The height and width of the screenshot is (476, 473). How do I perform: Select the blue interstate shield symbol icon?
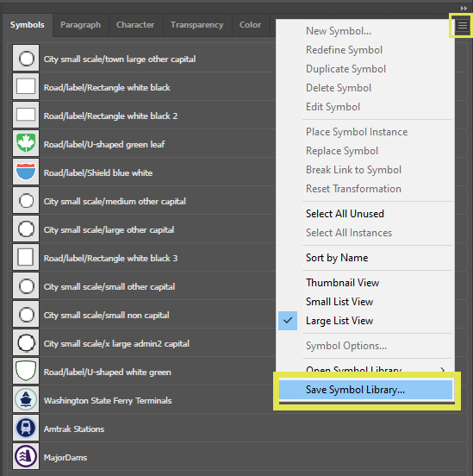tap(26, 172)
